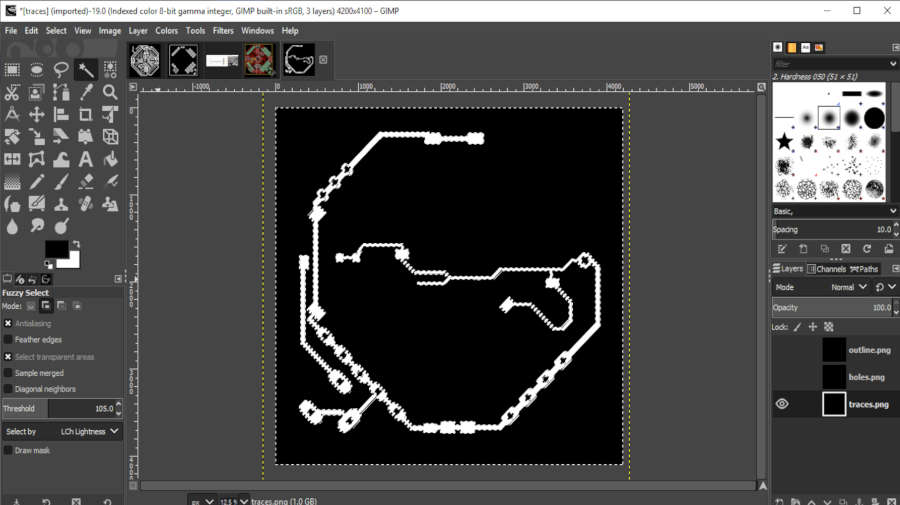Select the Bucket Fill tool

coord(110,159)
